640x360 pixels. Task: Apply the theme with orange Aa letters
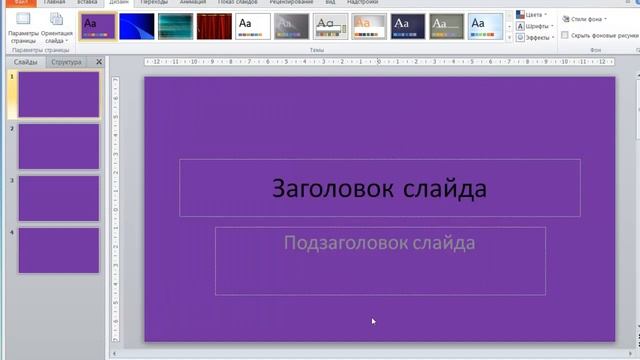pos(369,26)
